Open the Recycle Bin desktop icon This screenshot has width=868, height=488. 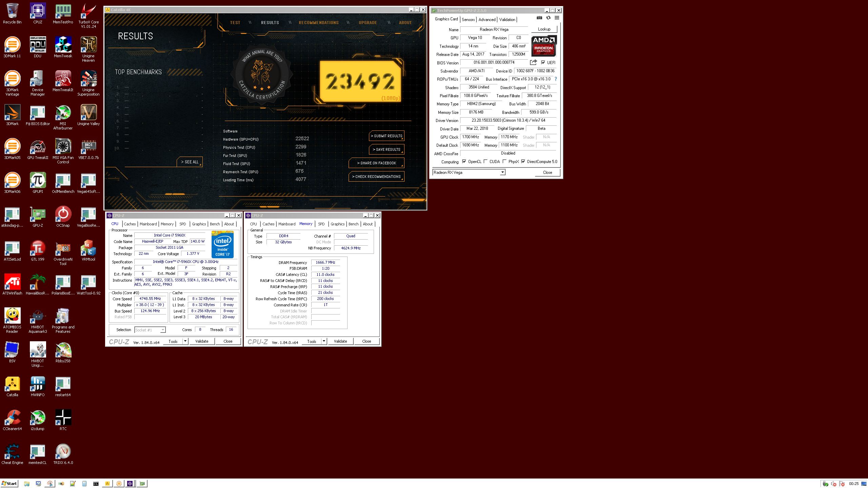point(12,14)
